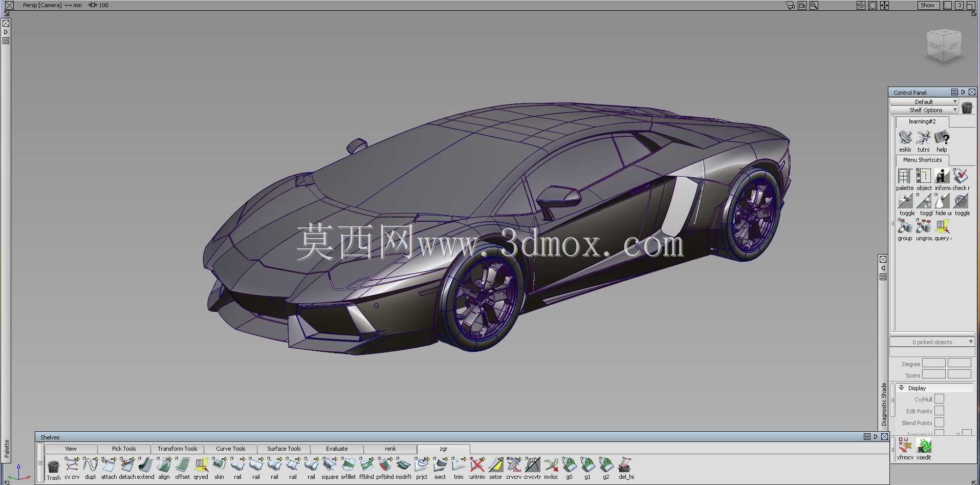The width and height of the screenshot is (980, 485).
Task: Open the Curve Tools shelf tab
Action: 230,449
